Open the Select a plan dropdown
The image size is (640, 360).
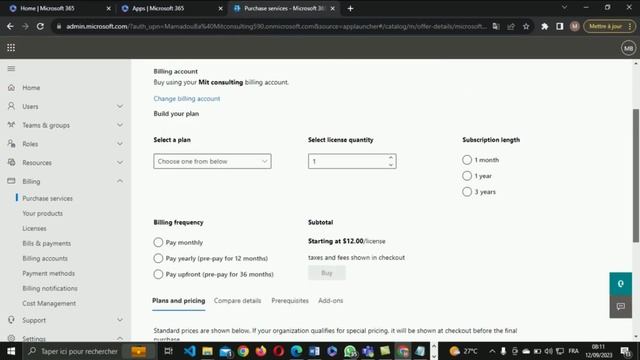(x=212, y=161)
